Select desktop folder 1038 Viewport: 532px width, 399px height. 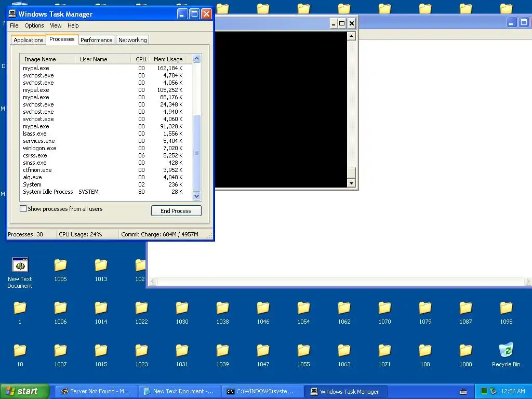point(222,313)
